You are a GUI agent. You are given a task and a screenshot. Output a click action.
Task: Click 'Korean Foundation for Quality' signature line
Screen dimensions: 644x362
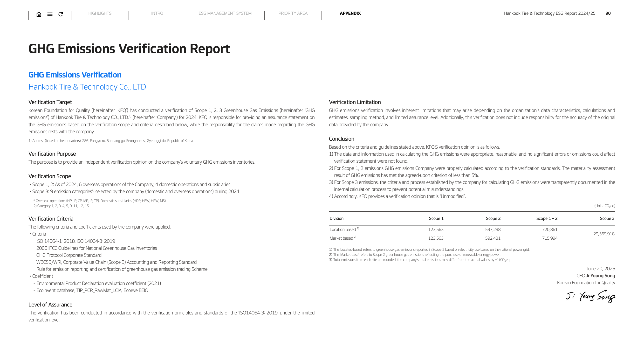pos(586,283)
